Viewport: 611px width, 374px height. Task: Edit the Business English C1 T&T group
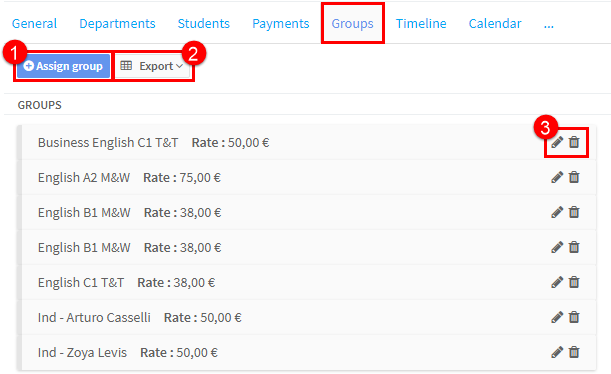(557, 142)
